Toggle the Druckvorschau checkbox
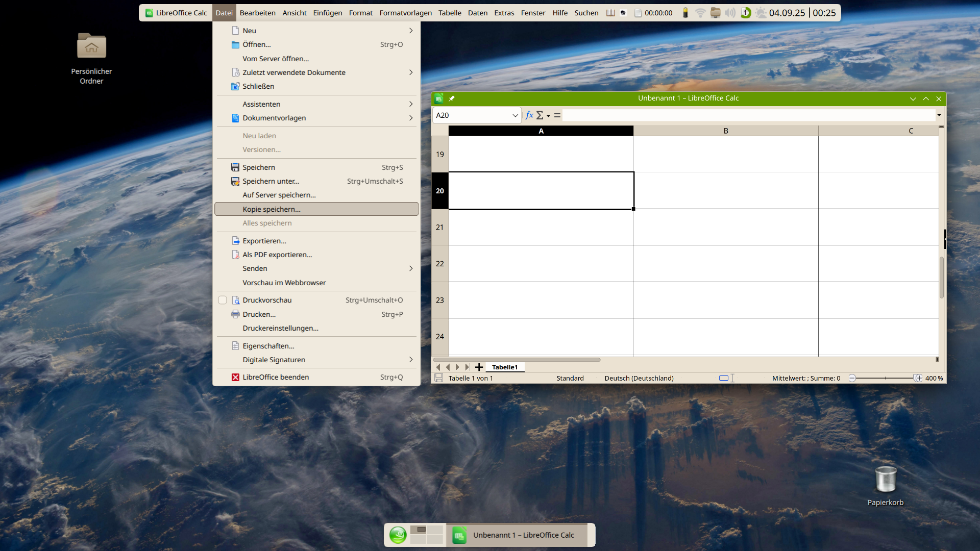The height and width of the screenshot is (551, 980). (x=223, y=300)
